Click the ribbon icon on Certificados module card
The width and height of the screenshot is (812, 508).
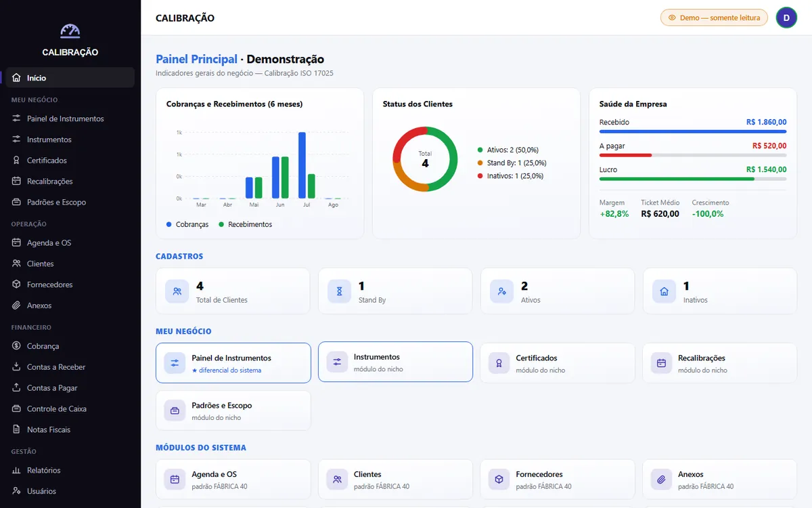499,363
